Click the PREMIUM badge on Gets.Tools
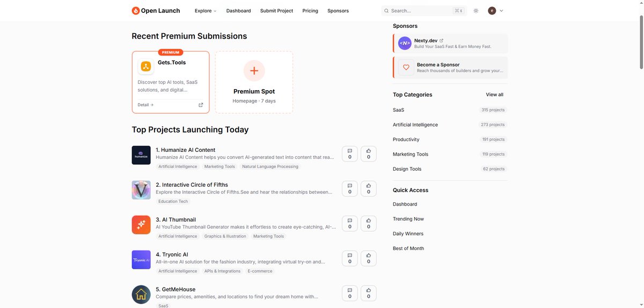Viewport: 644px width, 308px height. click(171, 52)
